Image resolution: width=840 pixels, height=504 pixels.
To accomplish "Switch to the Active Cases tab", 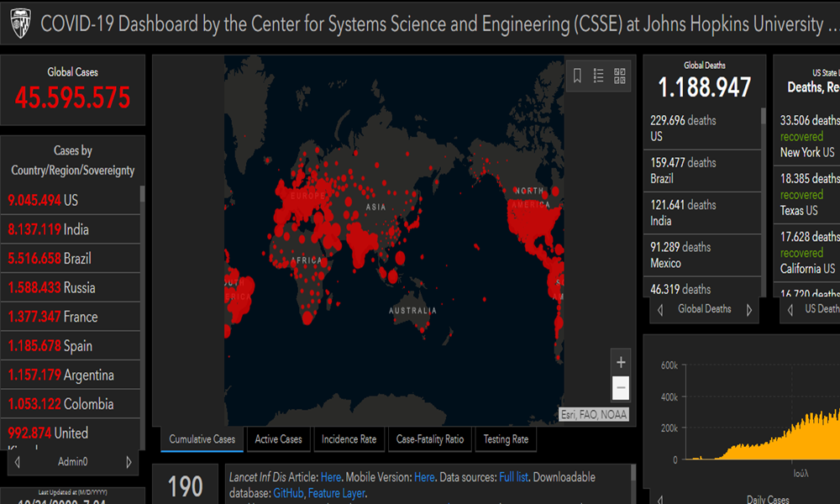I will 278,439.
